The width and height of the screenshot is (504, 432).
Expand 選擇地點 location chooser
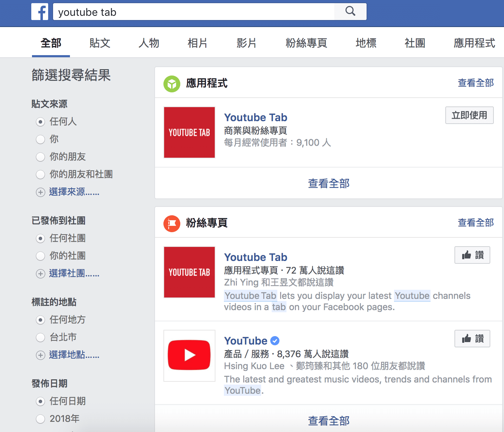(x=74, y=355)
